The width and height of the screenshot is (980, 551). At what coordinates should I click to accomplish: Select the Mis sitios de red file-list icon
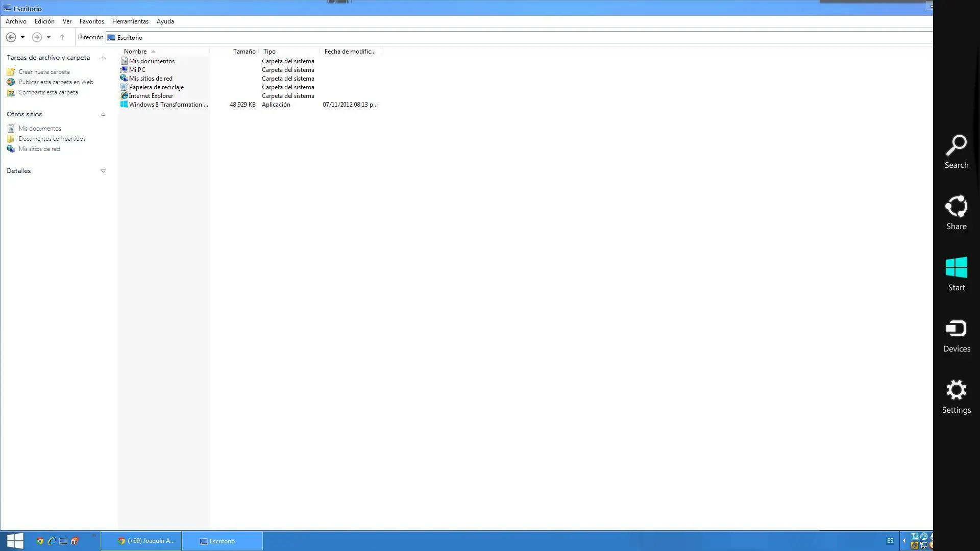124,78
